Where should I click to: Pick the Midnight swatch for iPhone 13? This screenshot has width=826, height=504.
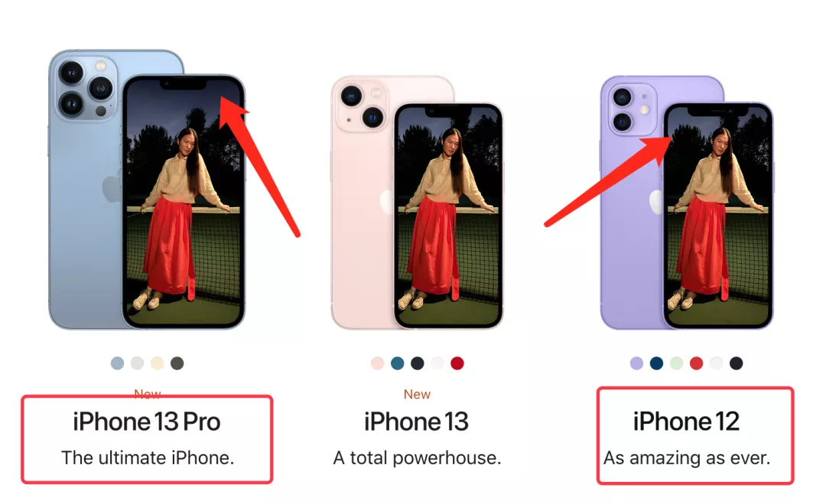click(418, 363)
